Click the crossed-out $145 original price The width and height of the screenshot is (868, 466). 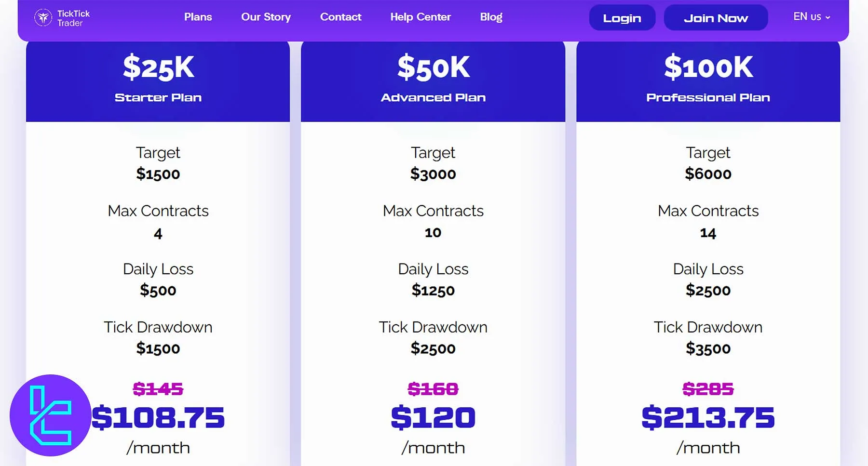[158, 389]
